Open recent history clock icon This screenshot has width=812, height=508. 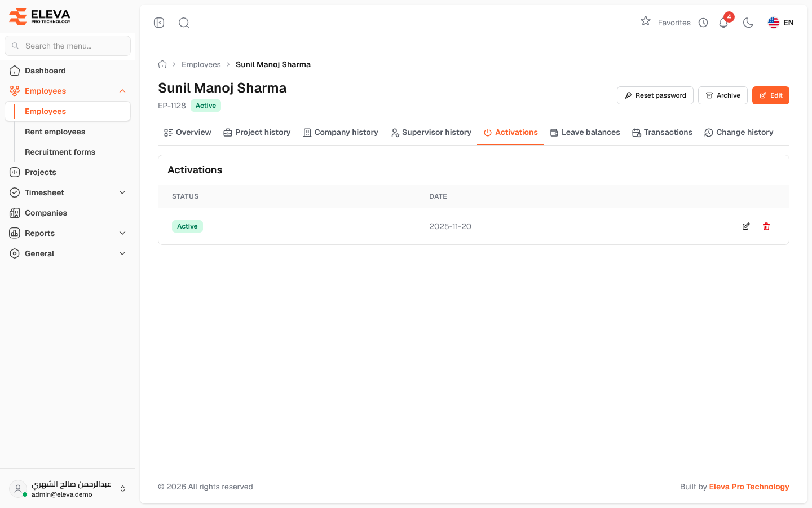tap(703, 23)
